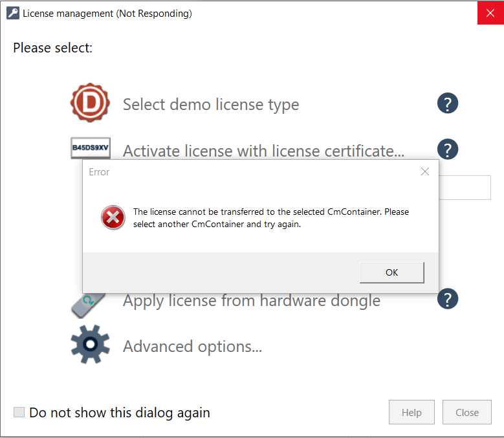Close the License management window

click(490, 13)
